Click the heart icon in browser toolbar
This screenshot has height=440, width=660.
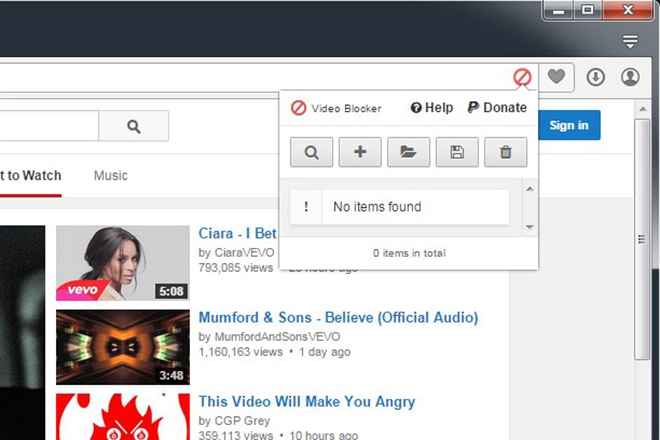pos(557,77)
